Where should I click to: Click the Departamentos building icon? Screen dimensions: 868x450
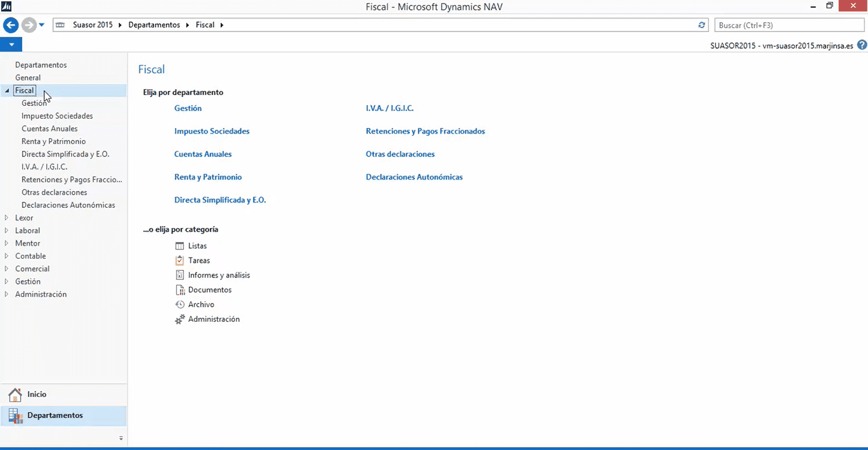click(x=15, y=416)
